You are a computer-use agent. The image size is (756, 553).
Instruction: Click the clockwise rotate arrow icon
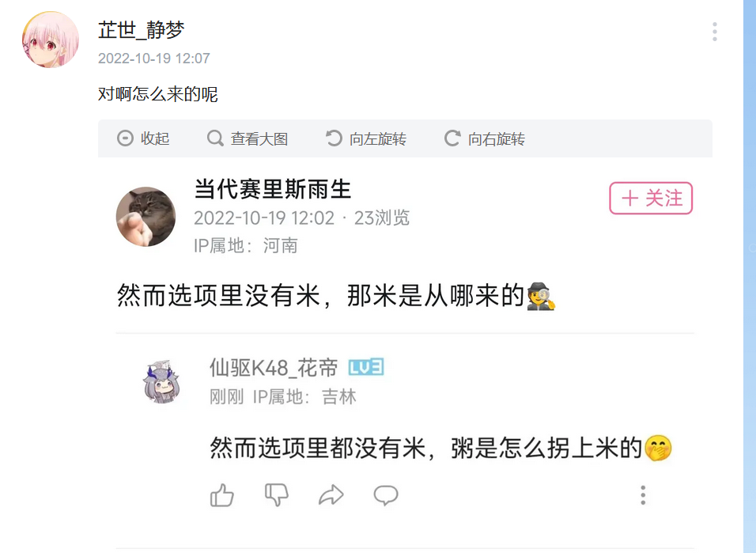[x=452, y=138]
